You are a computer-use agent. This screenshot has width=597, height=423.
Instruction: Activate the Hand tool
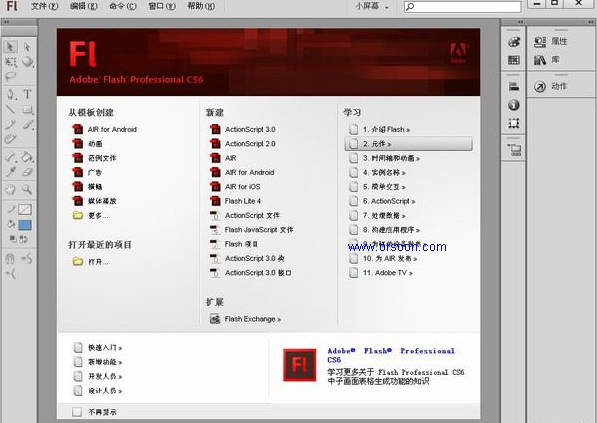click(10, 189)
